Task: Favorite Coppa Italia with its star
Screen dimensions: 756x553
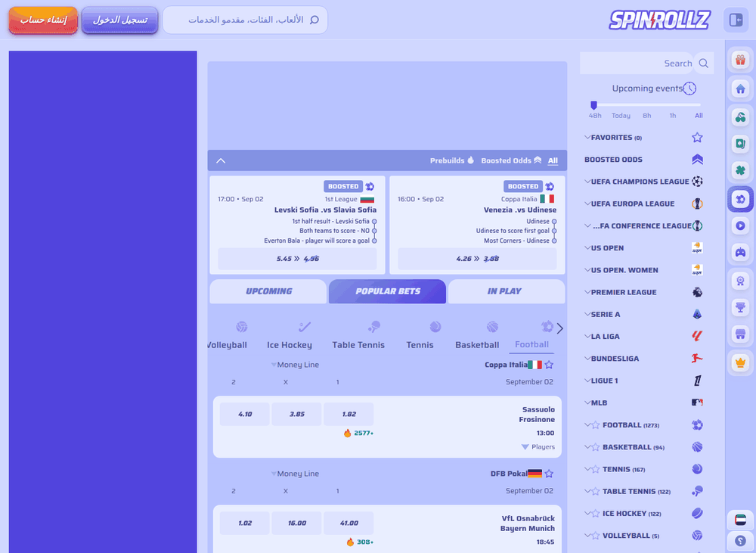Action: (549, 365)
